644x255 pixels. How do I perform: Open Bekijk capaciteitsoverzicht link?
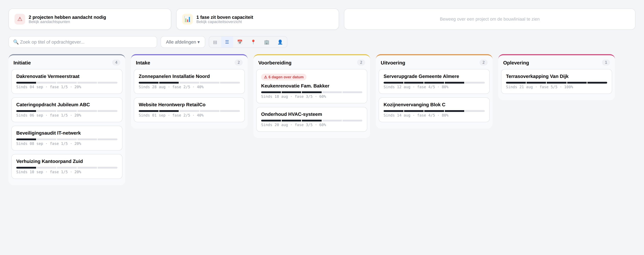pyautogui.click(x=219, y=22)
